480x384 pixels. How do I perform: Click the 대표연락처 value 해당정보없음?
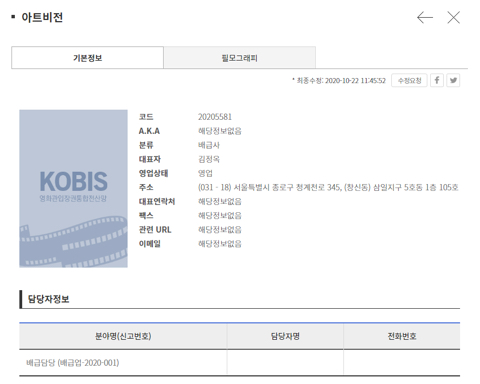[220, 201]
